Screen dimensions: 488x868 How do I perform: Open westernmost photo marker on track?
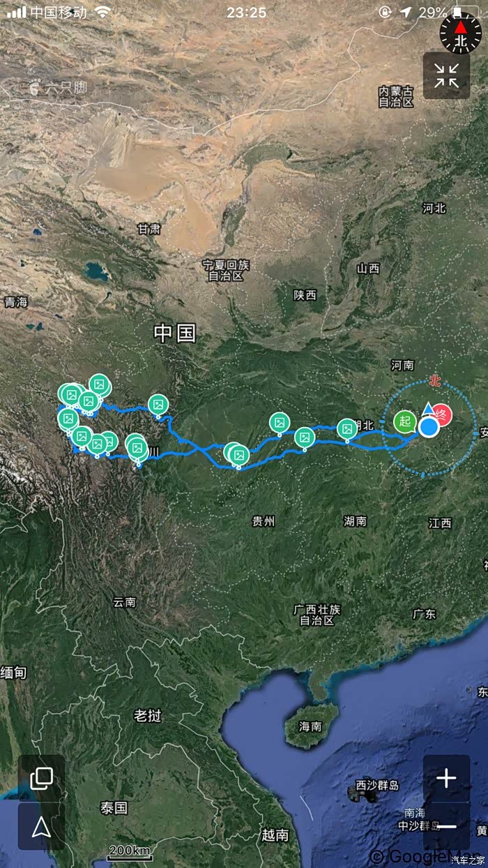(x=68, y=419)
